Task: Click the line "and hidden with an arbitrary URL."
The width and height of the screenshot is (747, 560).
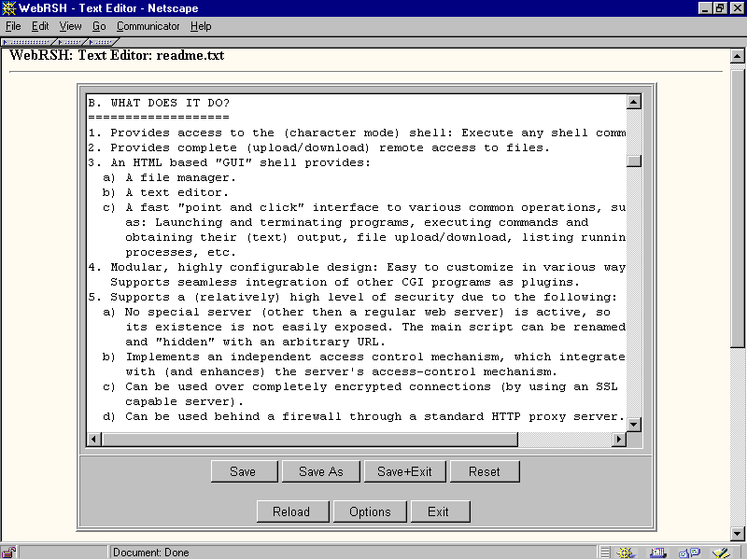Action: (x=255, y=342)
